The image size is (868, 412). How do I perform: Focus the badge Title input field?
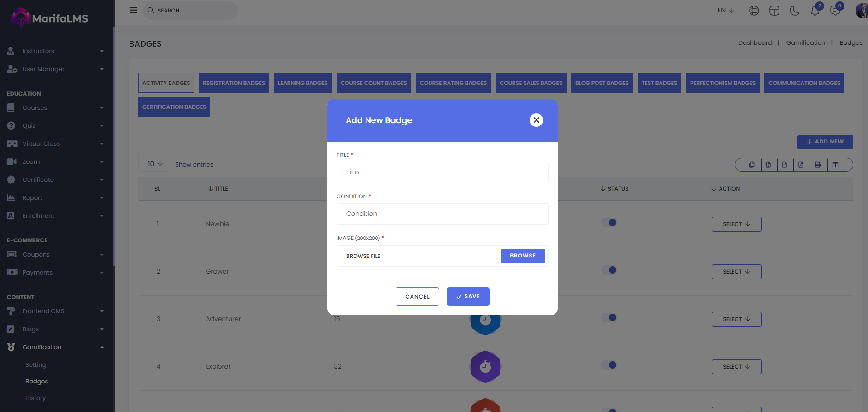442,173
